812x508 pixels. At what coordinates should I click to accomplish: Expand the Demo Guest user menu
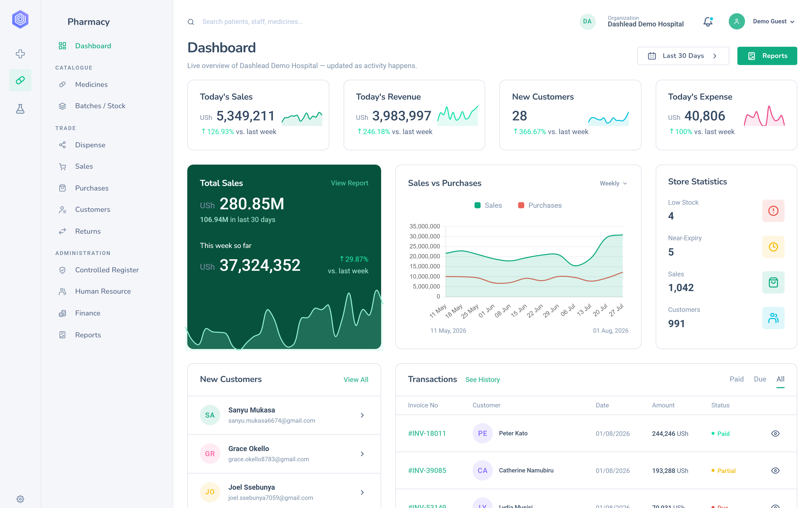click(774, 22)
